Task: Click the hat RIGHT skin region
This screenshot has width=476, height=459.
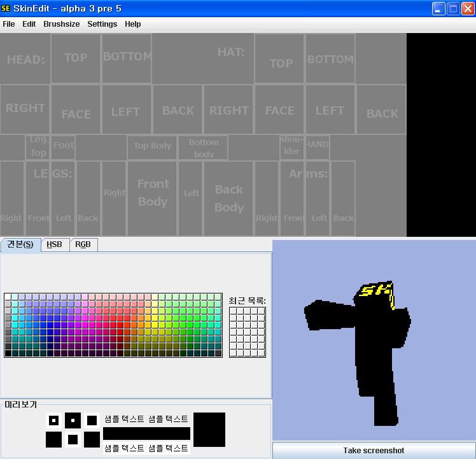Action: coord(228,109)
